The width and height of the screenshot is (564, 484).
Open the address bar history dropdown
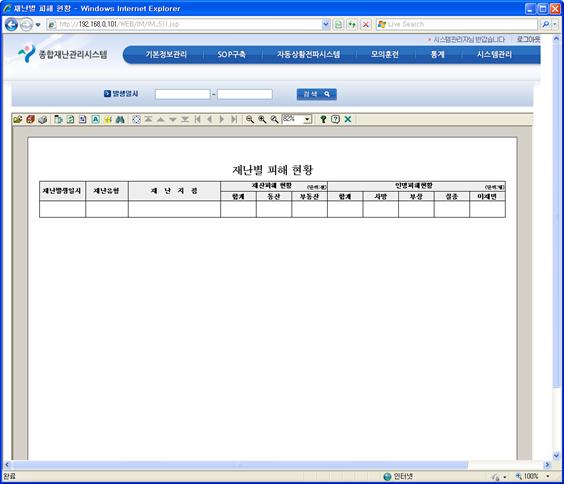click(326, 24)
